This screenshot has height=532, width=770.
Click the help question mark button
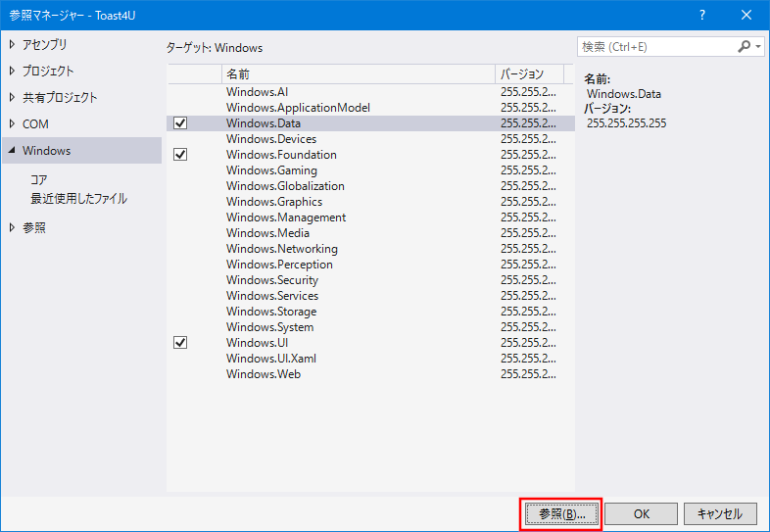(702, 16)
